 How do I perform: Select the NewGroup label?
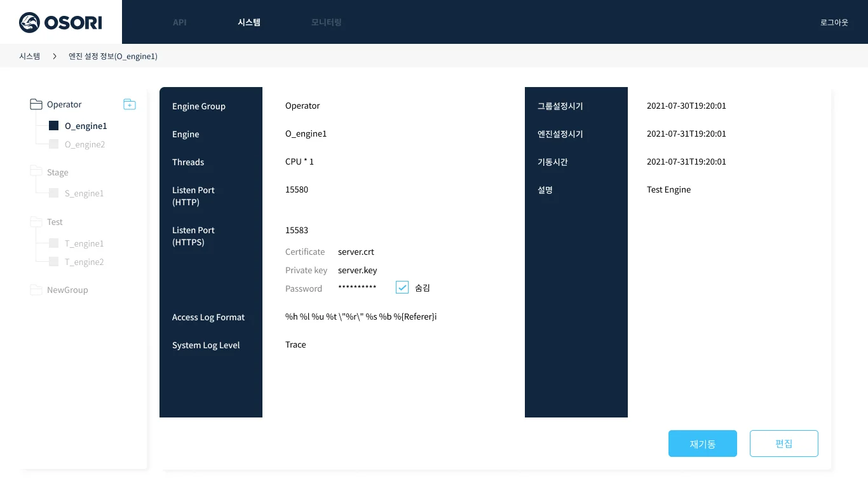(67, 290)
